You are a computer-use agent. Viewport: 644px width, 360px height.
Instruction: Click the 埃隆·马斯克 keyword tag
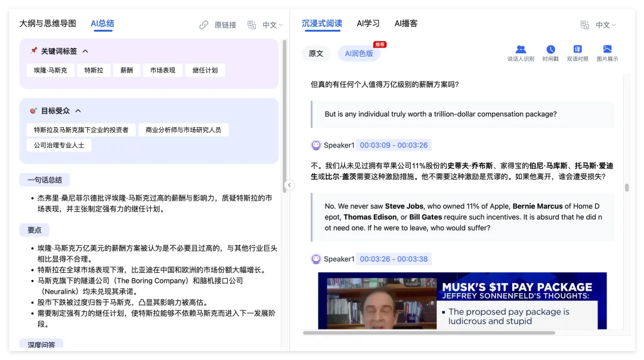[x=50, y=70]
